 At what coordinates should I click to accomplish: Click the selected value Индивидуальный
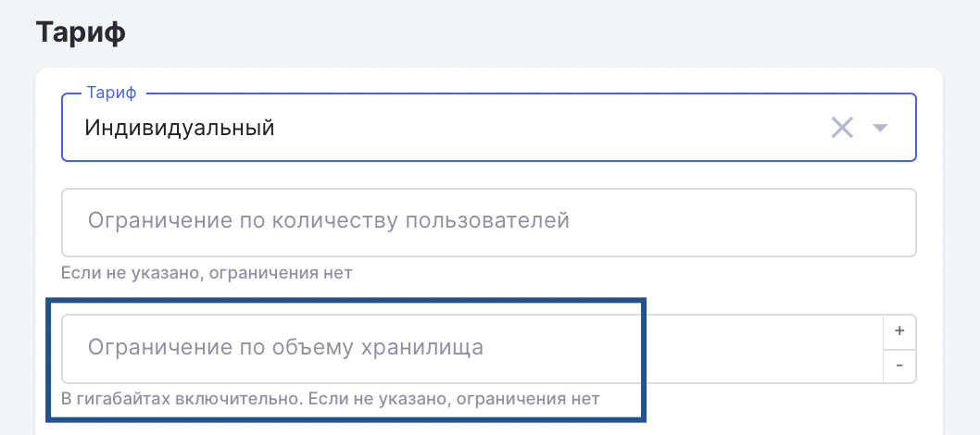(180, 128)
